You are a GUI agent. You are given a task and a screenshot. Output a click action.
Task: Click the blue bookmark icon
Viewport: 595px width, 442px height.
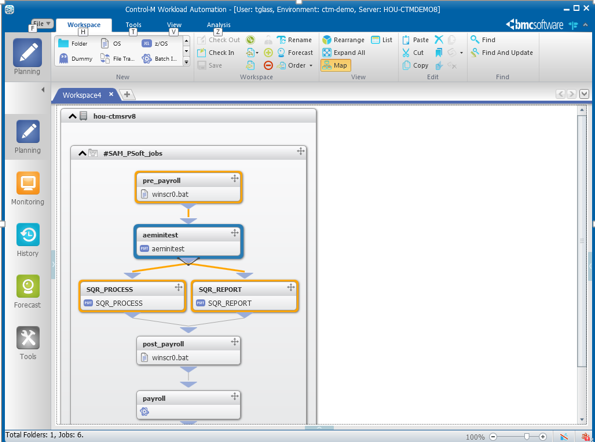point(439,53)
